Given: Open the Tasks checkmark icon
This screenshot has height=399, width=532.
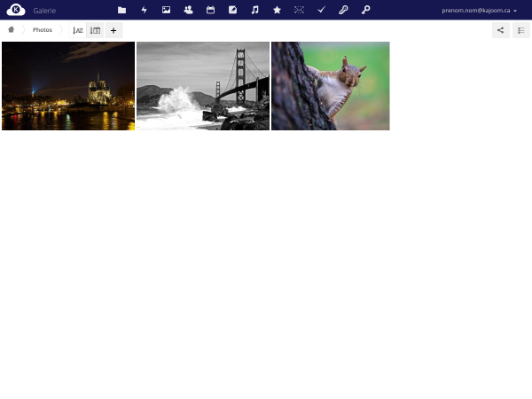Looking at the screenshot, I should pos(321,10).
